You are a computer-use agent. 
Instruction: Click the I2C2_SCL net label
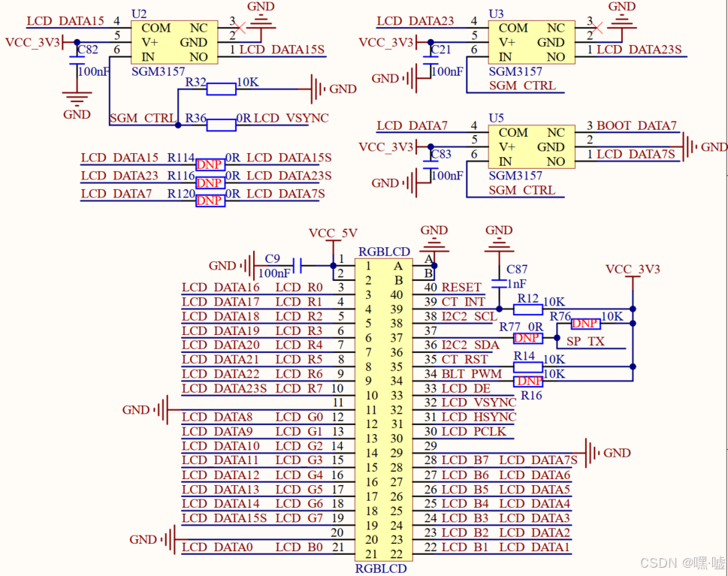pos(470,316)
